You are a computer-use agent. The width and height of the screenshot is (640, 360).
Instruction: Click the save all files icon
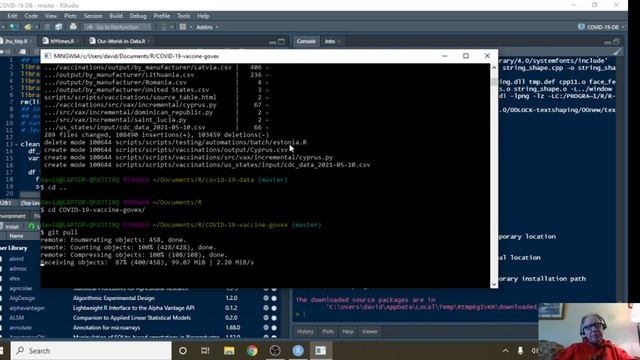pos(59,27)
